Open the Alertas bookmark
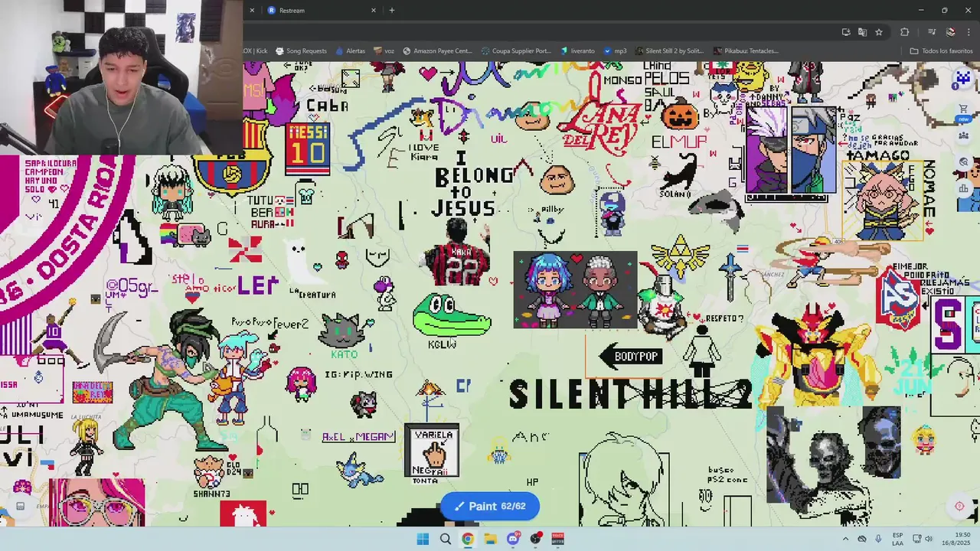 point(351,51)
